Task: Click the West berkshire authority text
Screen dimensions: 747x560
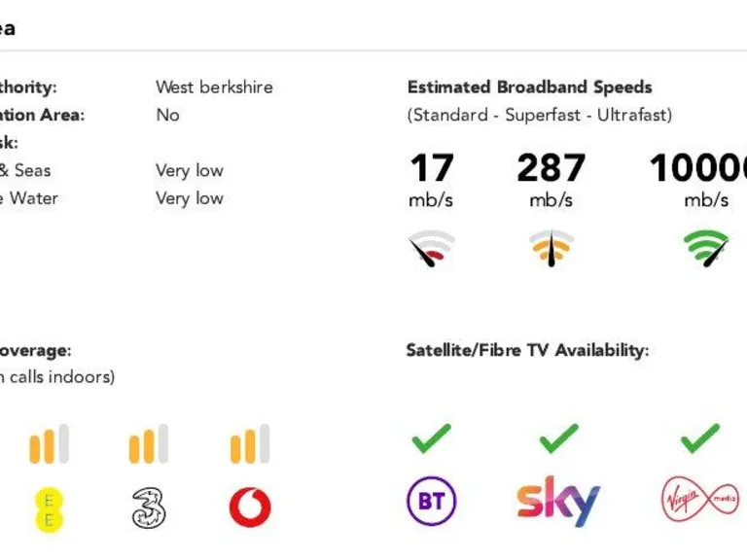Action: point(214,87)
